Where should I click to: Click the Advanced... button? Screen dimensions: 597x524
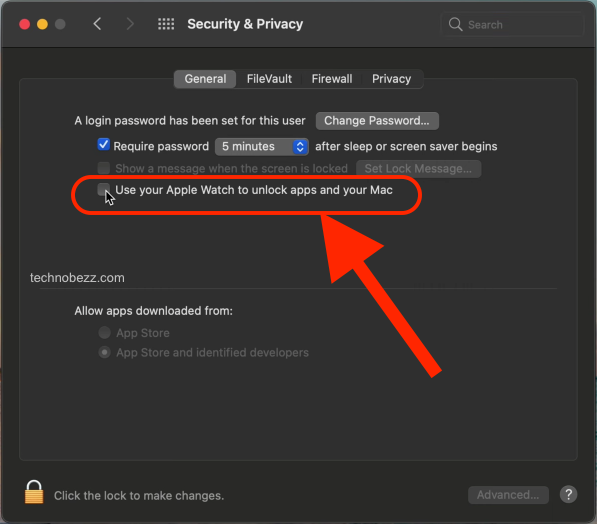click(508, 495)
